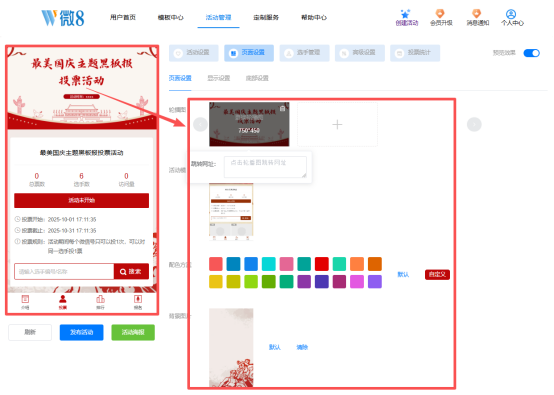Pick the lime green swatch
This screenshot has height=395, width=554.
point(251,282)
